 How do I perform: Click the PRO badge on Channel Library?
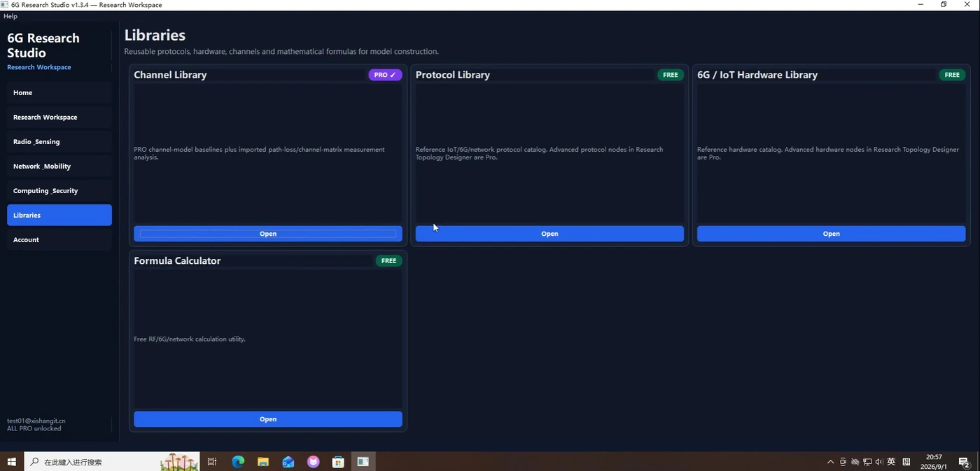coord(385,75)
